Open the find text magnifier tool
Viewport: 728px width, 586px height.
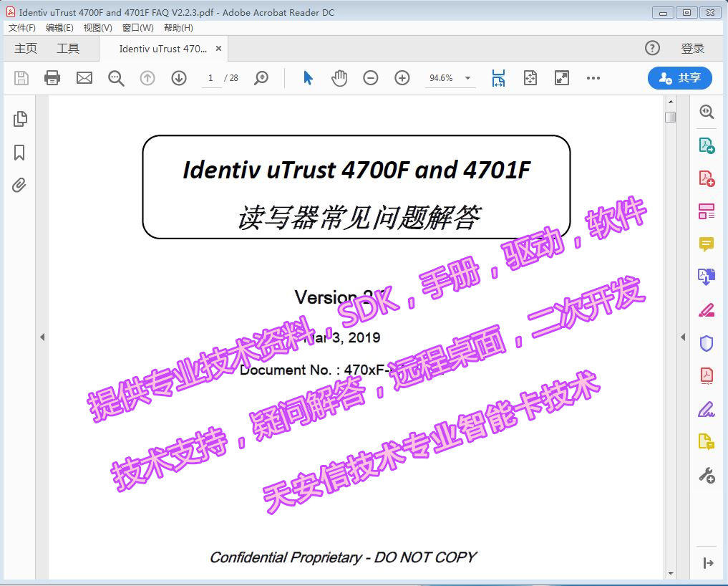pyautogui.click(x=116, y=78)
